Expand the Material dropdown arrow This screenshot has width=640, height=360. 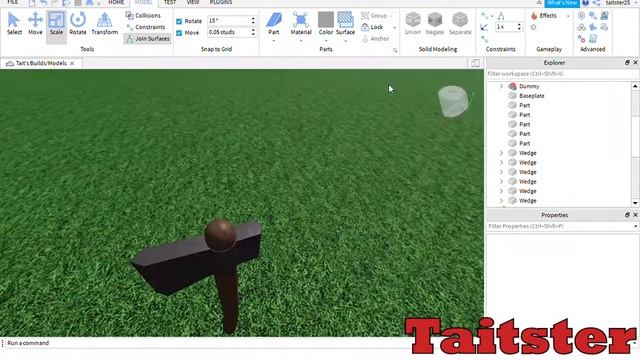(x=301, y=41)
